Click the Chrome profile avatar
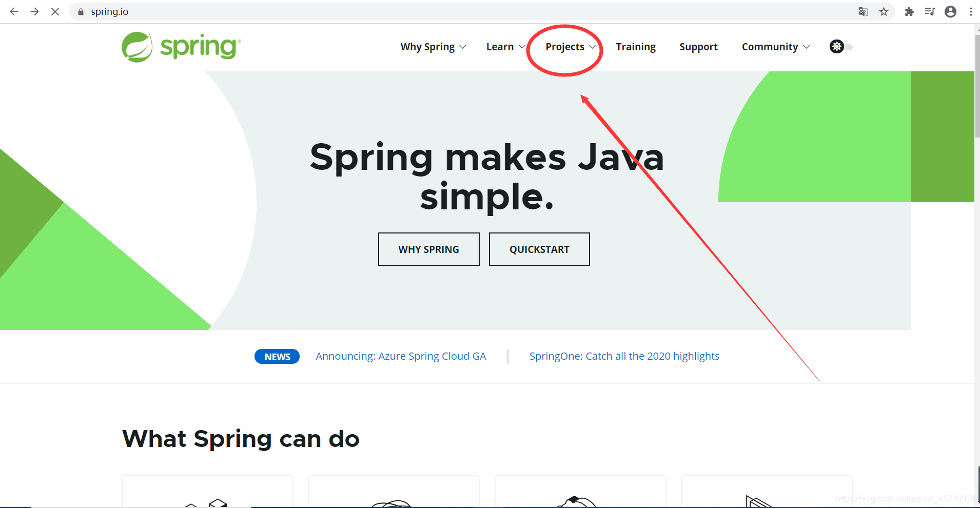The image size is (980, 508). [x=950, y=11]
